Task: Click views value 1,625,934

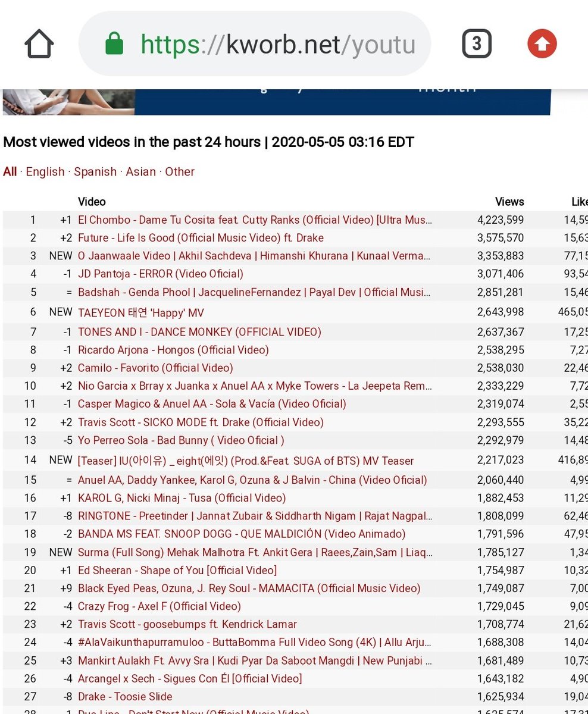Action: (x=501, y=696)
